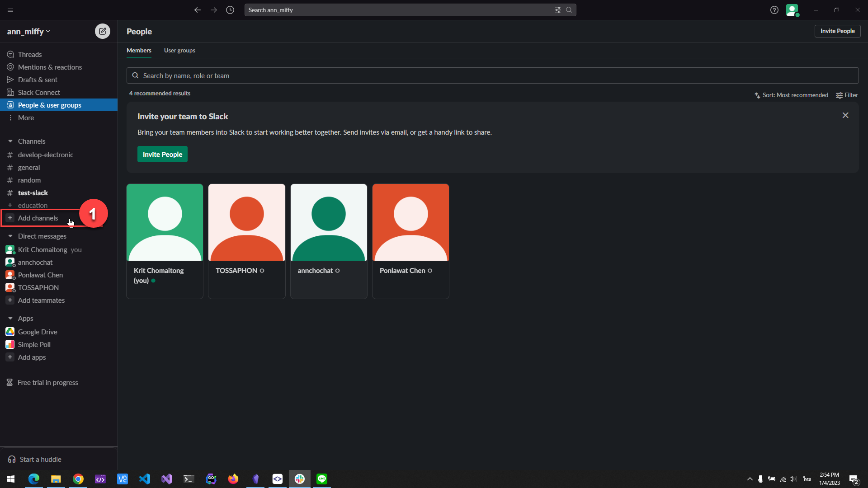Open Krit Chomaitong direct message
The width and height of the screenshot is (868, 488).
(59, 249)
